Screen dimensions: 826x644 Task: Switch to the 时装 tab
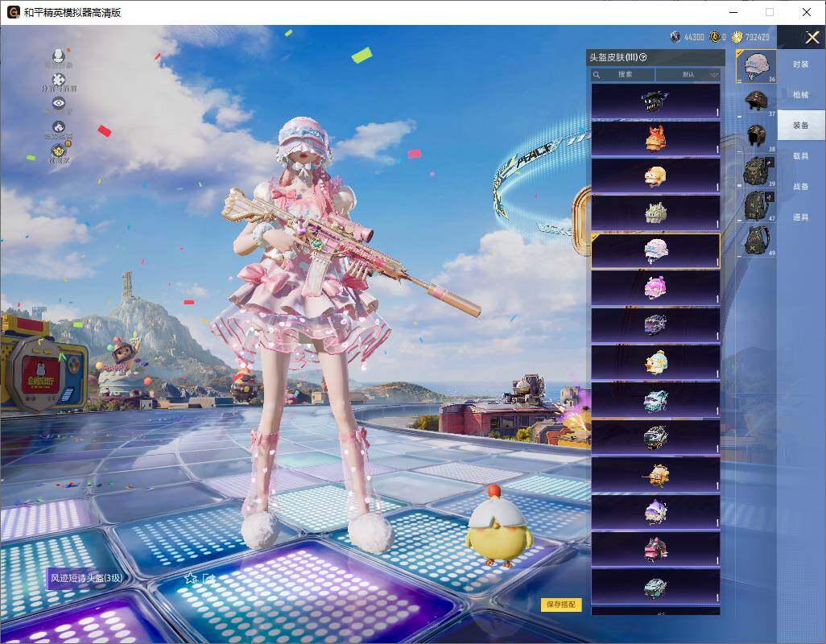(801, 64)
